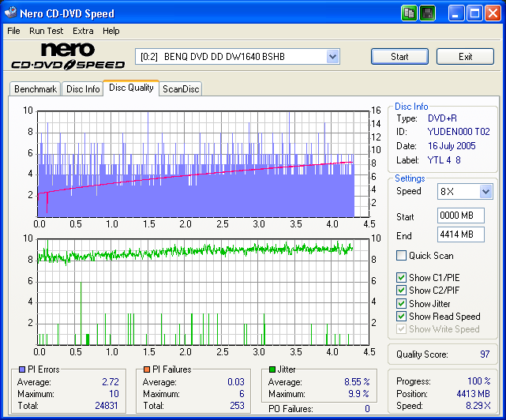506x420 pixels.
Task: Expand the Speed 8X dropdown
Action: (x=485, y=192)
